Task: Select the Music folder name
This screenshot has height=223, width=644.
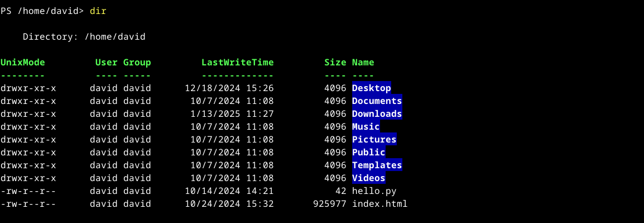Action: coord(366,126)
